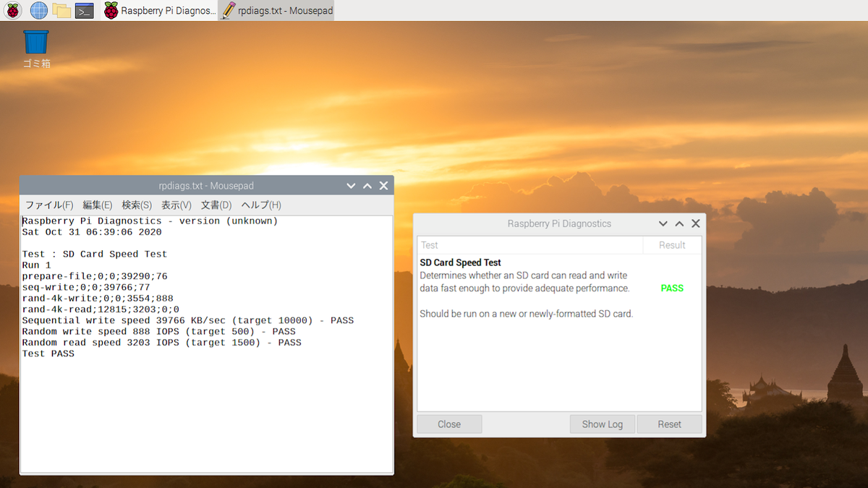This screenshot has width=868, height=488.
Task: Click the 'Test PASS' line in Mousepad
Action: tap(48, 354)
